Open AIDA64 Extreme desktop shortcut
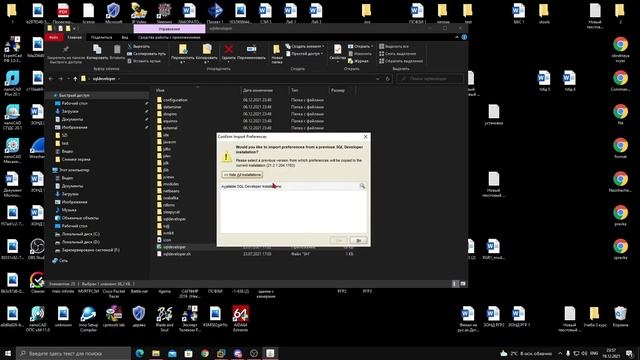The height and width of the screenshot is (360, 640). (240, 319)
